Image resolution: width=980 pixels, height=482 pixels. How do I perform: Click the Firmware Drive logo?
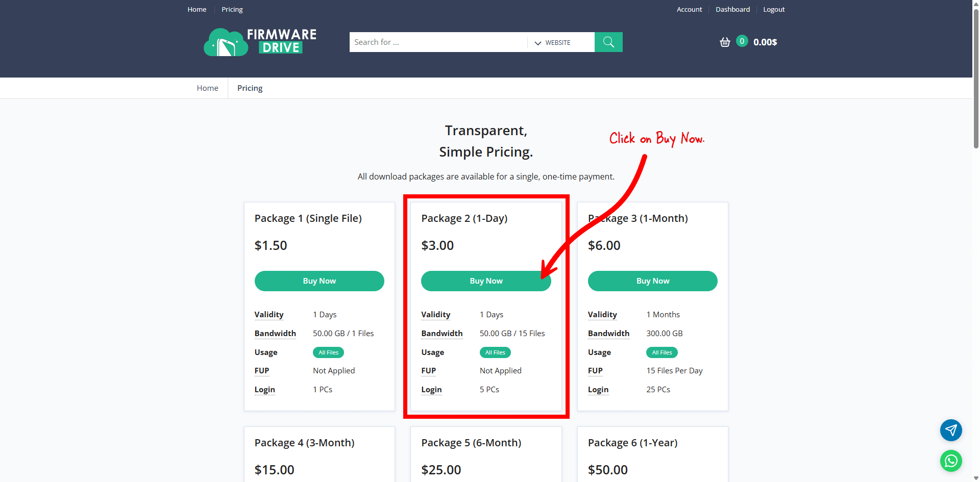point(260,42)
